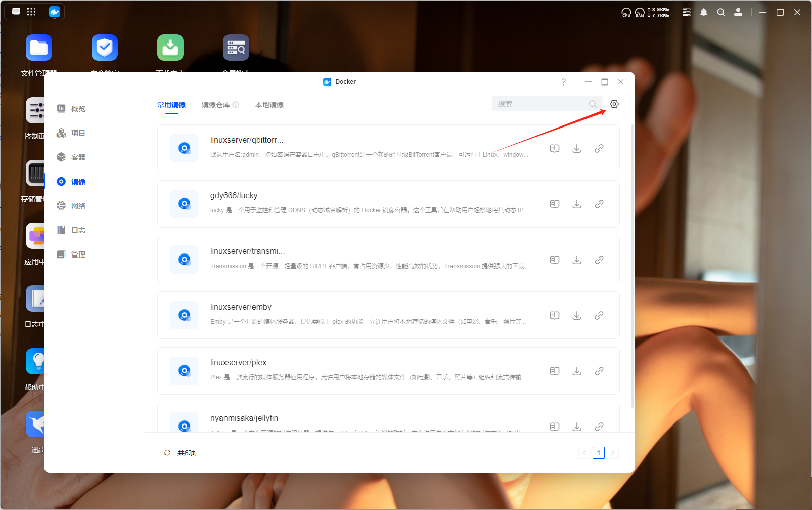Open link for linuxserver/emby image
812x510 pixels.
[599, 315]
